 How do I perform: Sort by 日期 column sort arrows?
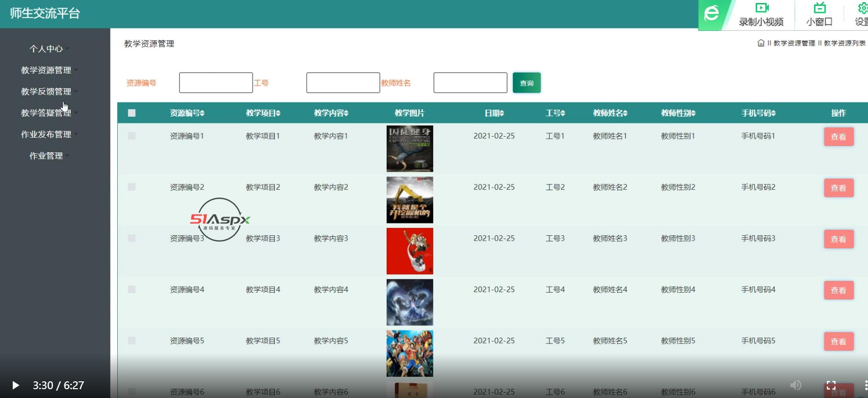click(x=501, y=113)
